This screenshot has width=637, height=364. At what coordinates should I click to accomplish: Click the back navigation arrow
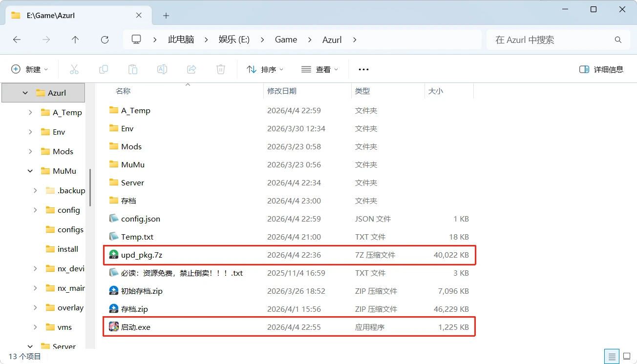(x=17, y=40)
